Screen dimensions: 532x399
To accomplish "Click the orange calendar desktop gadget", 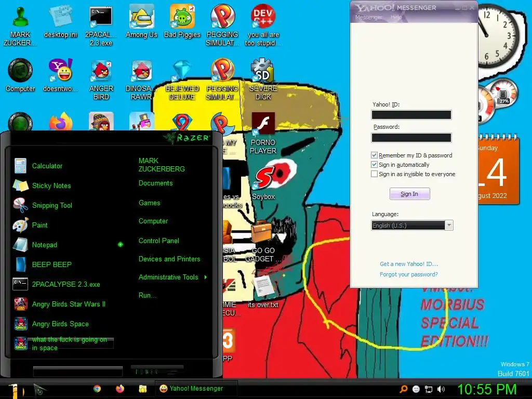I will 498,170.
